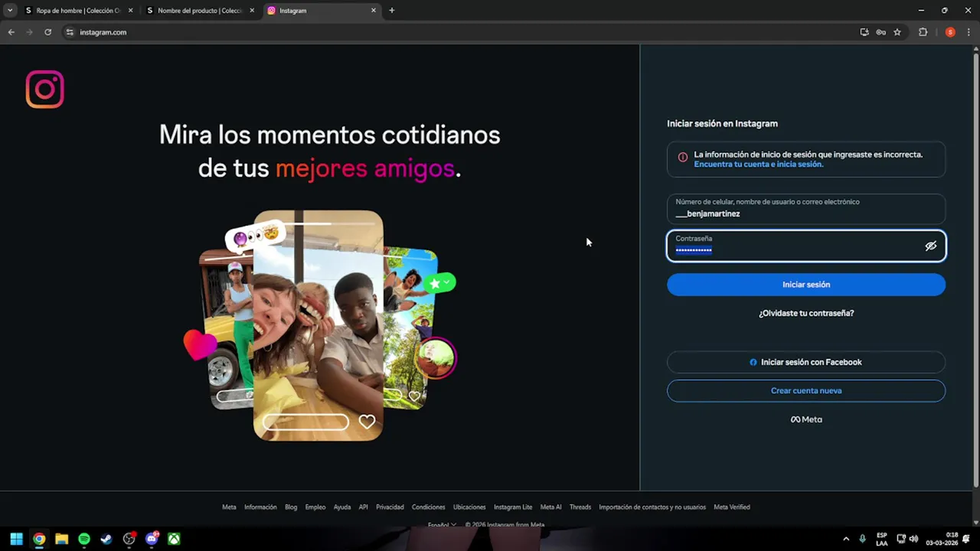Toggle password visibility eye icon
This screenshot has height=551, width=980.
point(930,246)
